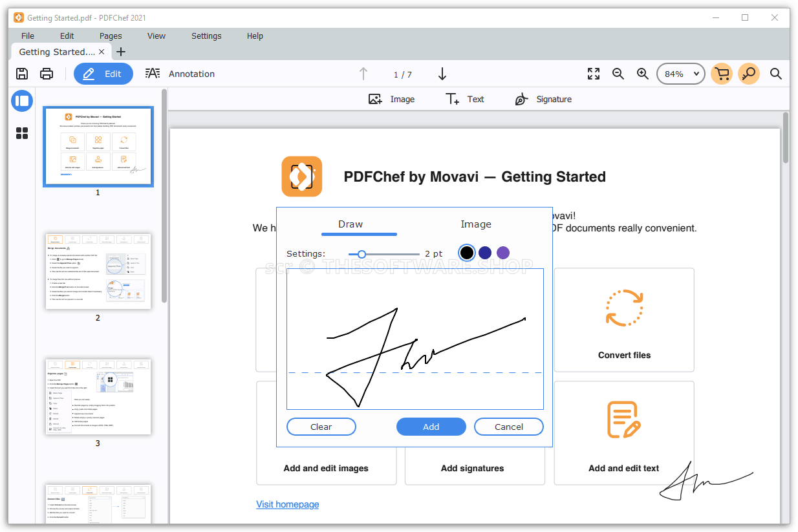The height and width of the screenshot is (532, 798).
Task: Open the Visit homepage link
Action: pos(287,504)
